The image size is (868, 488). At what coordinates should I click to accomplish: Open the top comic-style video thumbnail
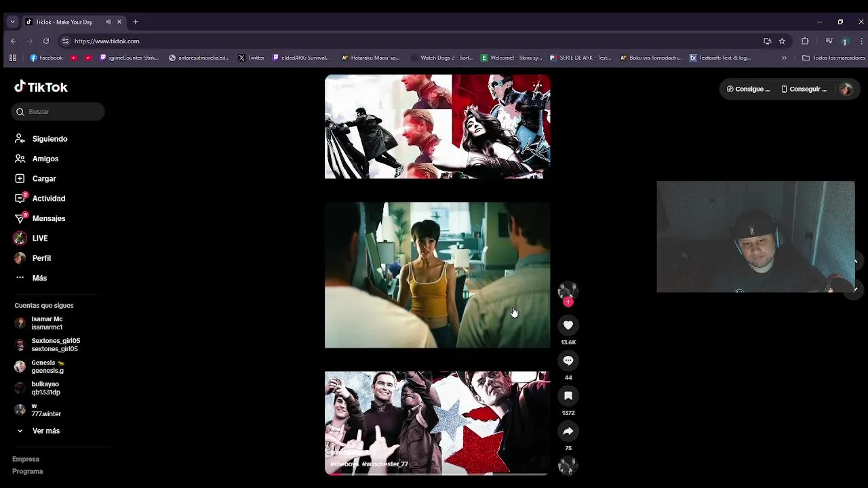point(437,127)
